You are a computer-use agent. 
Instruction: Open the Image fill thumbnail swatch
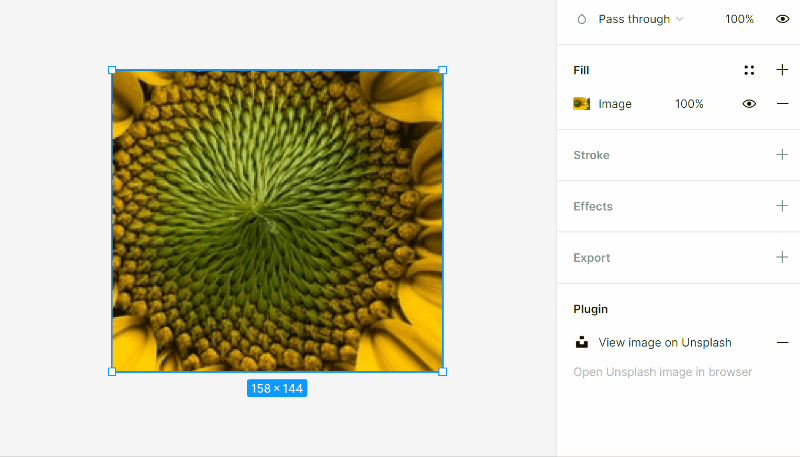pos(582,104)
